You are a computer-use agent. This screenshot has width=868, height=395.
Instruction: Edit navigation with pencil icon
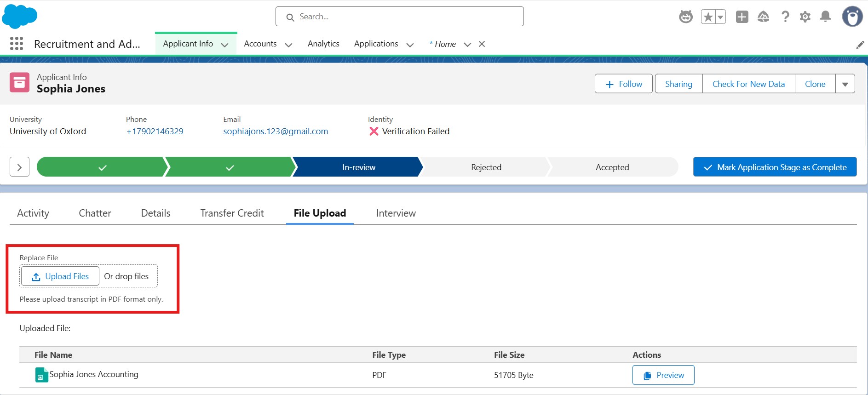tap(860, 45)
